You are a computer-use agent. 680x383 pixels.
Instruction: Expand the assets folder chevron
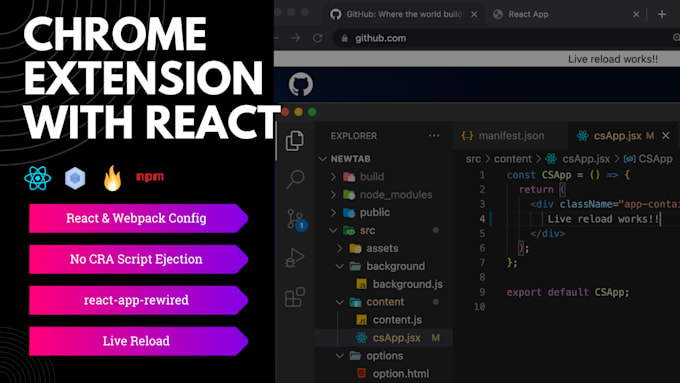(340, 248)
